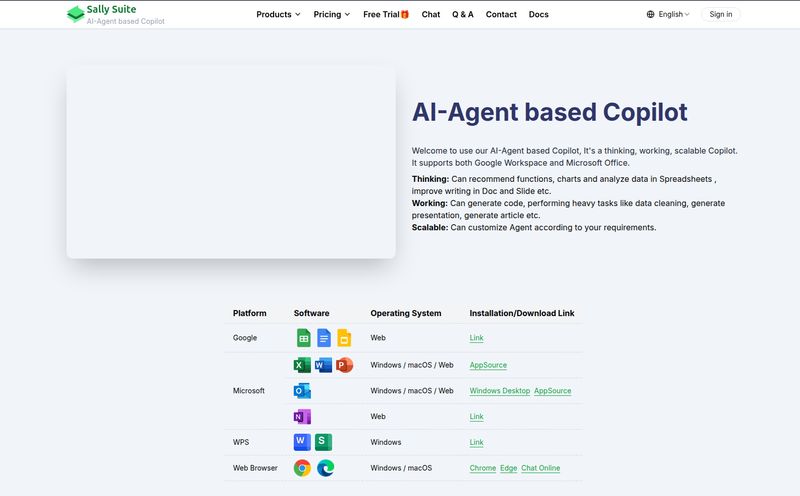Click the 'Operating System' column header
This screenshot has height=496, width=800.
(406, 313)
